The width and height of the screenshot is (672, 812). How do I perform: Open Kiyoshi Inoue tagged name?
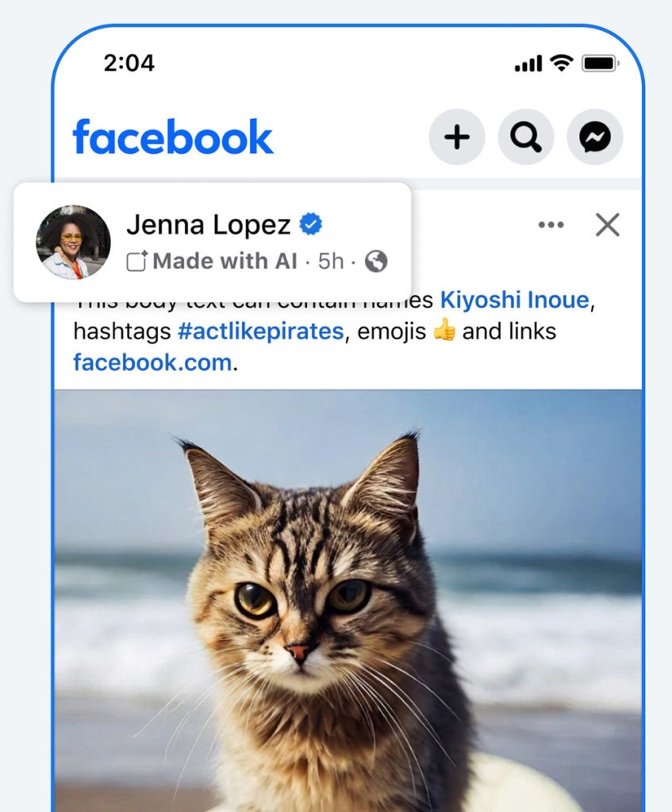point(514,300)
